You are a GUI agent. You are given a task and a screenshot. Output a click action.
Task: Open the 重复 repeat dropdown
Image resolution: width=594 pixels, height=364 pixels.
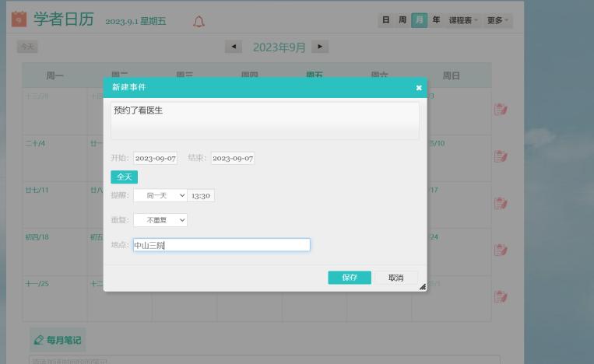(160, 220)
